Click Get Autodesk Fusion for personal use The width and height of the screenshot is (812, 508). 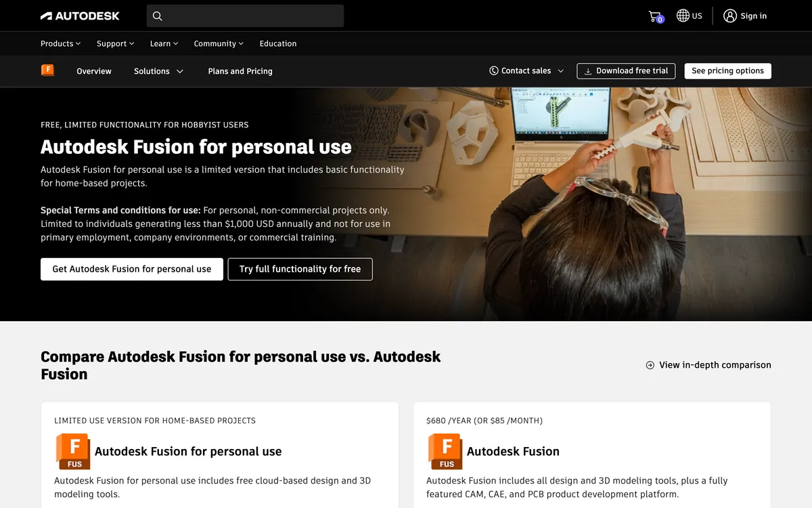click(132, 269)
